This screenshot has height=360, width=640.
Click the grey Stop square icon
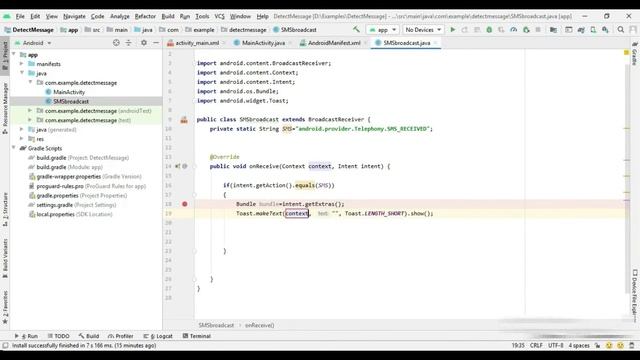coord(538,30)
